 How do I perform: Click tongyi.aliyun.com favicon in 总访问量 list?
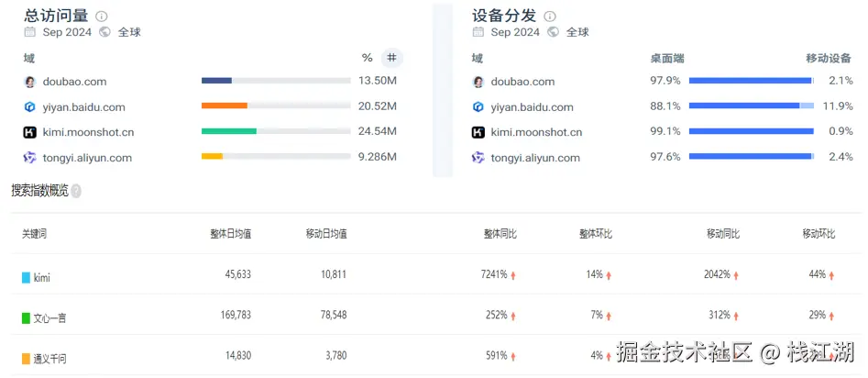pos(30,158)
